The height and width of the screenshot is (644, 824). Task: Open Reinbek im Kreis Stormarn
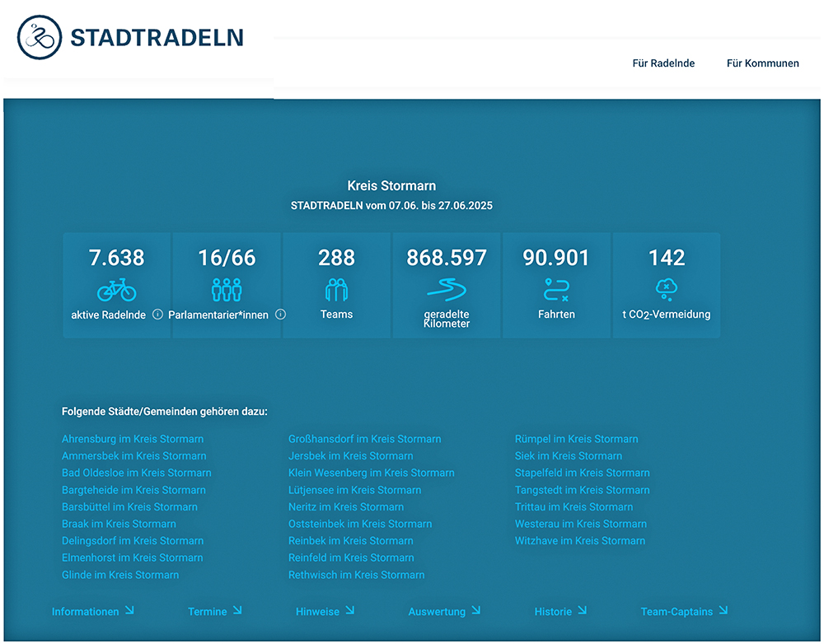tap(350, 540)
